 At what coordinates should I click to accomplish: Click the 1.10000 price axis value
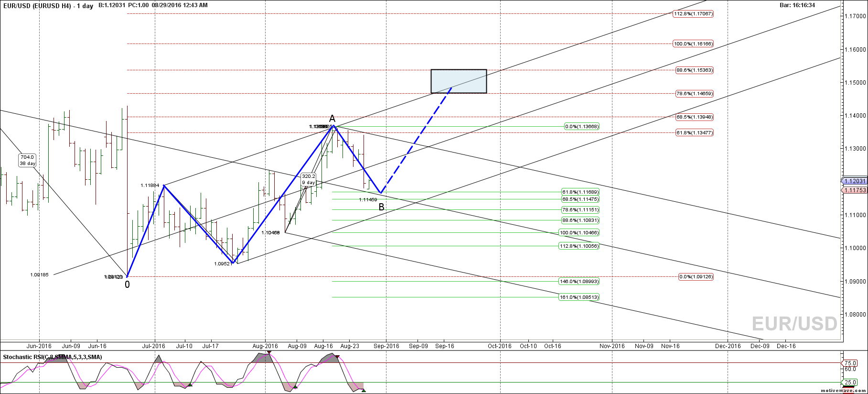tap(855, 248)
